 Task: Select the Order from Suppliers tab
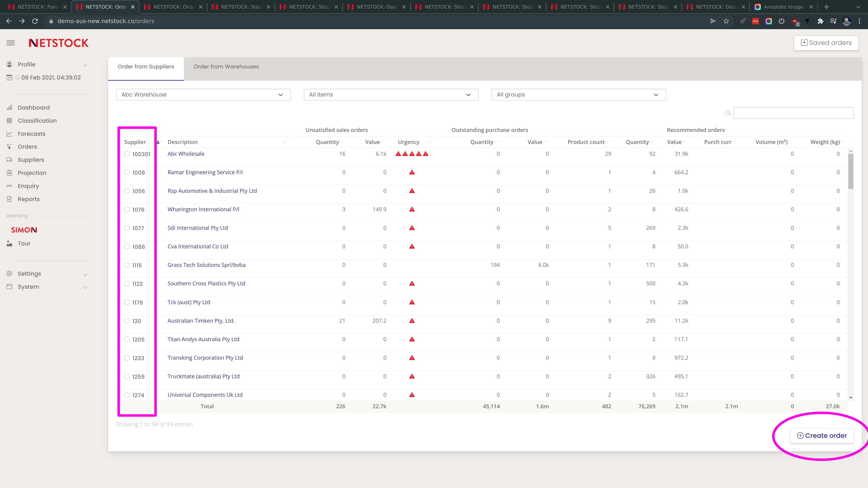[x=146, y=67]
